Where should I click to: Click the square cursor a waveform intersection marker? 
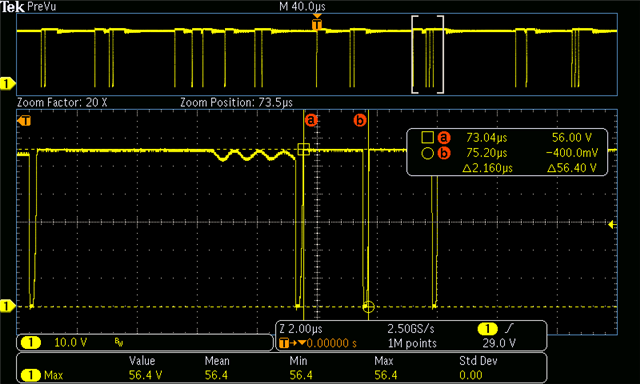click(x=303, y=149)
